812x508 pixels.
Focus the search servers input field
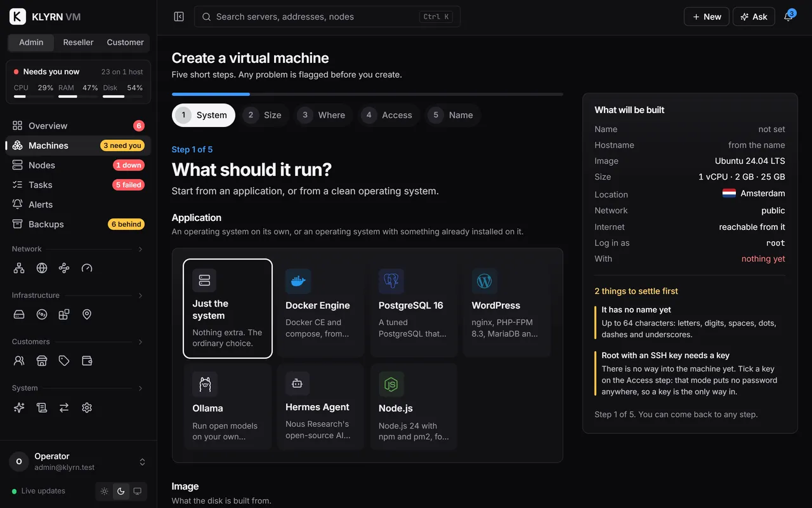click(327, 17)
